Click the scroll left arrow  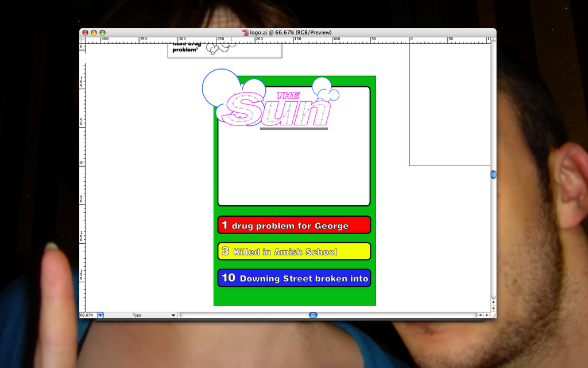[481, 315]
